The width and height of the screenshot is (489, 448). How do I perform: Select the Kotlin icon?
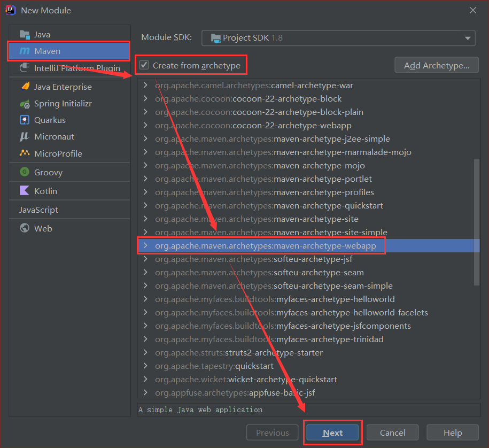(x=25, y=191)
